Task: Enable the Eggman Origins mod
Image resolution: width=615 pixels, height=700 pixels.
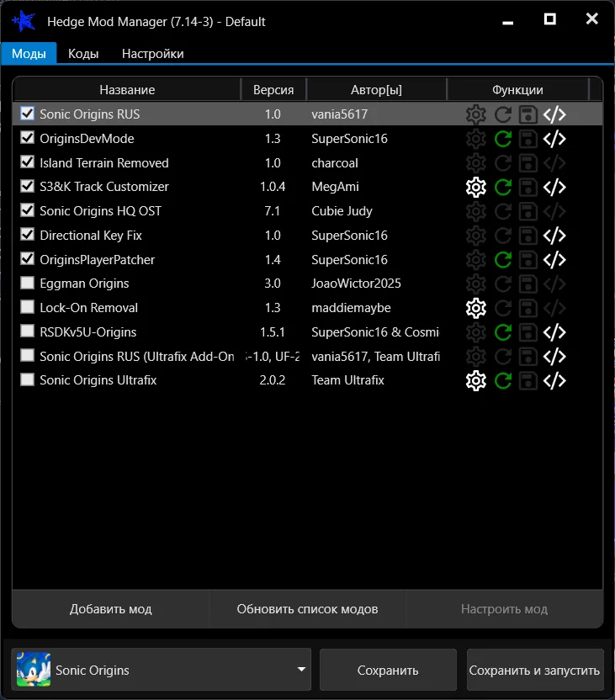Action: (27, 283)
